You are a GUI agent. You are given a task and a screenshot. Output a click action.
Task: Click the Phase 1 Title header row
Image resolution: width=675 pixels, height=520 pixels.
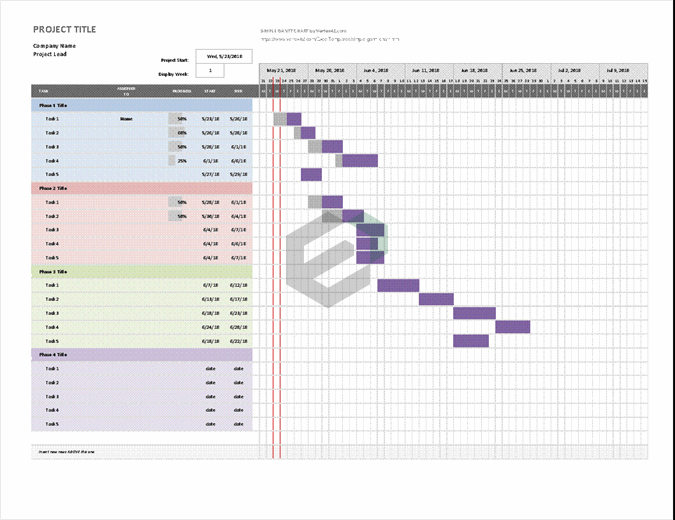pyautogui.click(x=142, y=104)
